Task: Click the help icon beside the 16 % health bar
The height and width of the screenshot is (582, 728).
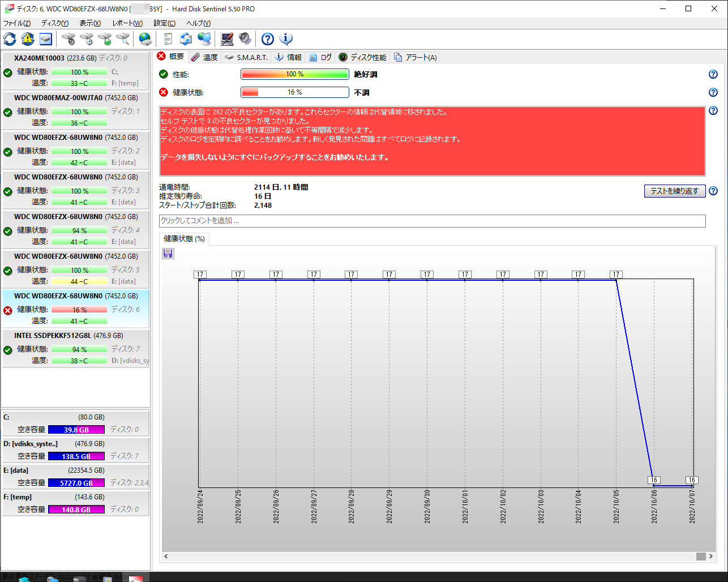Action: (x=713, y=92)
